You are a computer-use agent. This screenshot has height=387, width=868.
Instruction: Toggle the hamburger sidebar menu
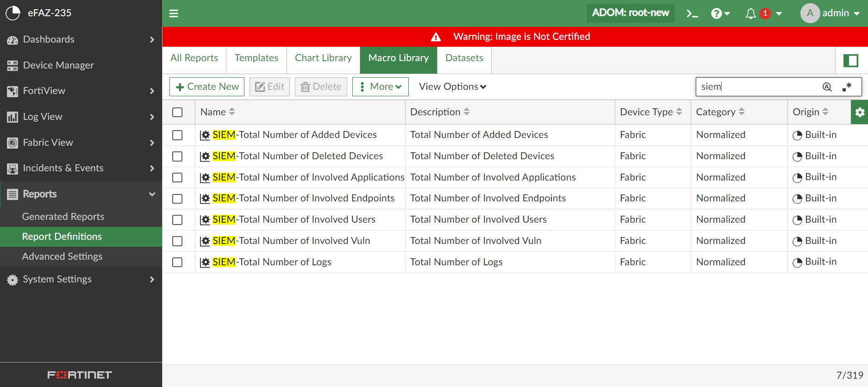[174, 13]
